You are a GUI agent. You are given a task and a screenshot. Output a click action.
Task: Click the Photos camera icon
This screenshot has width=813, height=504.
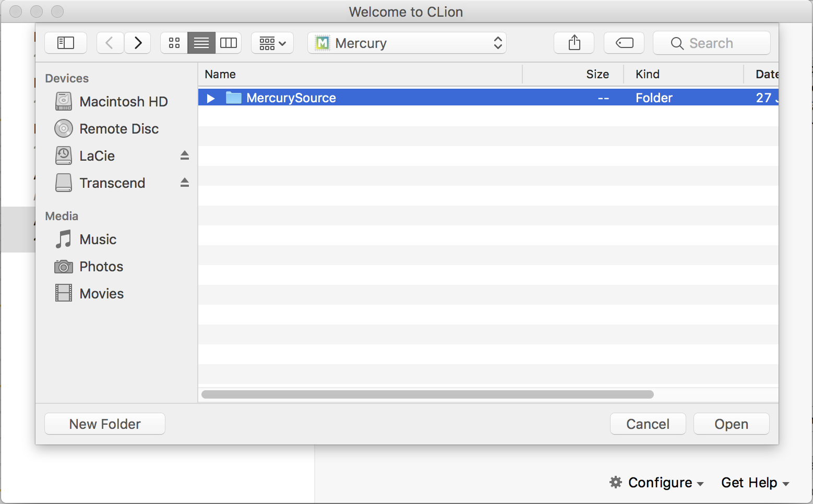[64, 267]
